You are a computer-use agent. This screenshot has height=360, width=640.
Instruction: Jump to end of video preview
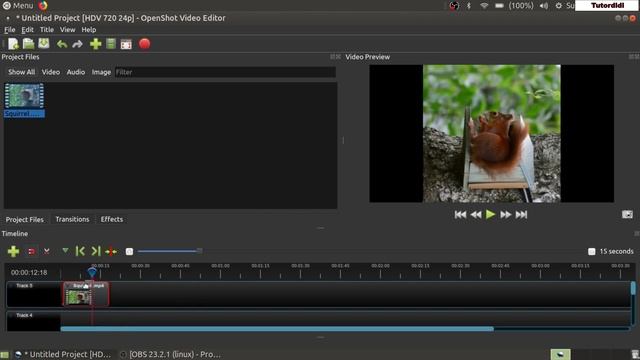pos(521,215)
